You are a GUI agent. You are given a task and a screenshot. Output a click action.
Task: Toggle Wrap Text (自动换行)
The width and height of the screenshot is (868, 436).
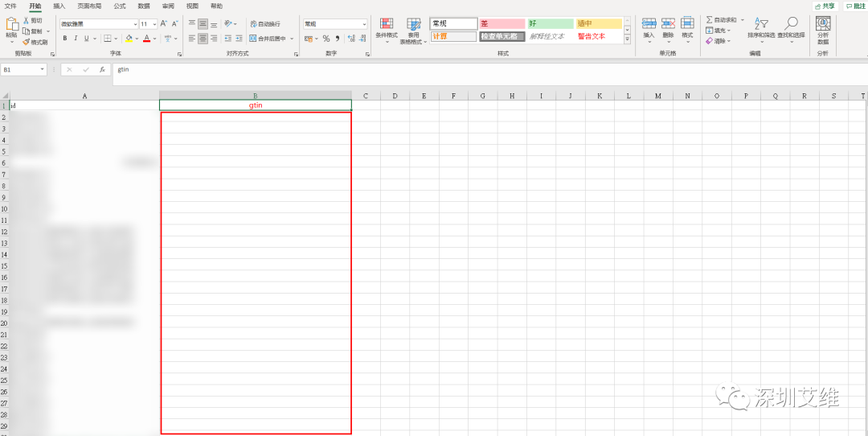[265, 24]
